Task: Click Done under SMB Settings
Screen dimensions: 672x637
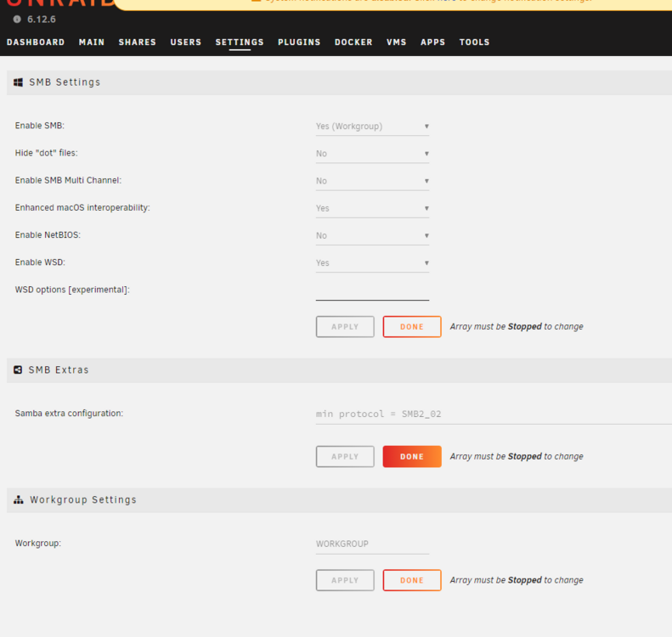Action: point(412,327)
